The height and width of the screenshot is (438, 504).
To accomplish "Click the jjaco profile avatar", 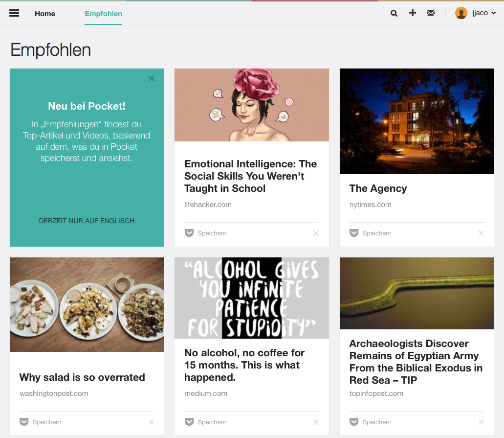I will (x=461, y=13).
